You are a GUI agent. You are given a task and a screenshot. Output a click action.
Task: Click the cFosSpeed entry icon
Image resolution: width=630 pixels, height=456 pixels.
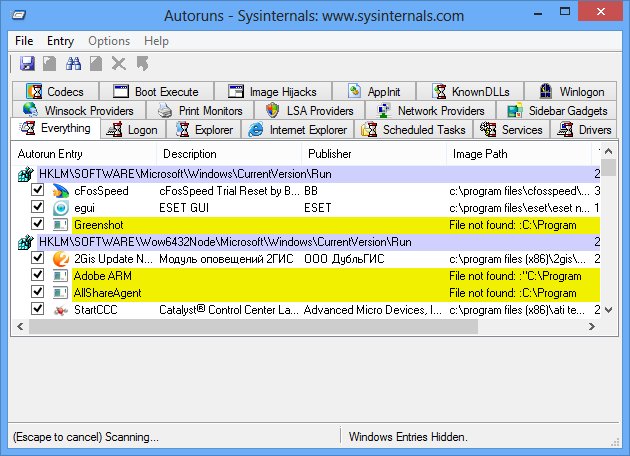point(61,191)
